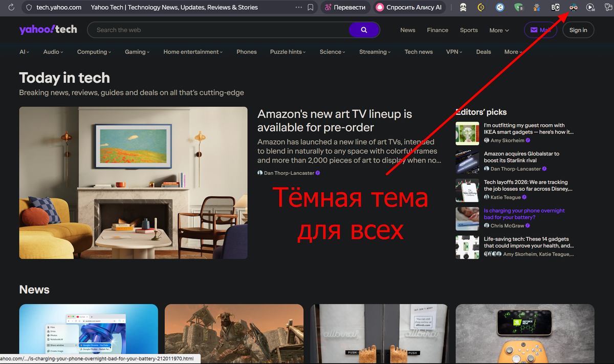Open the News link in header

[x=408, y=30]
